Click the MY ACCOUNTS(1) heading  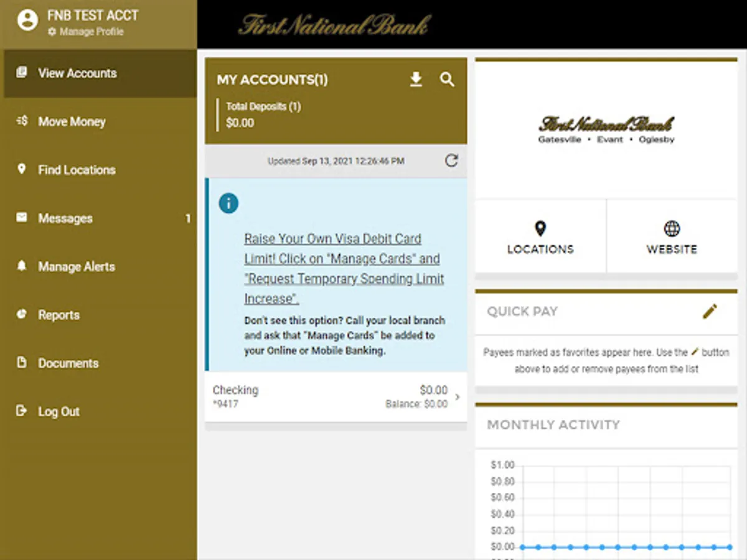pyautogui.click(x=272, y=80)
